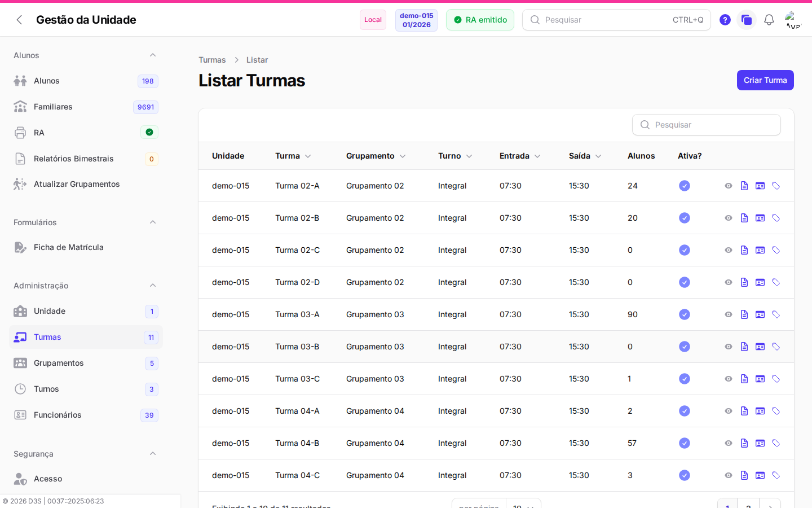Image resolution: width=812 pixels, height=508 pixels.
Task: View Turma 02-A with the eye icon
Action: coord(729,186)
